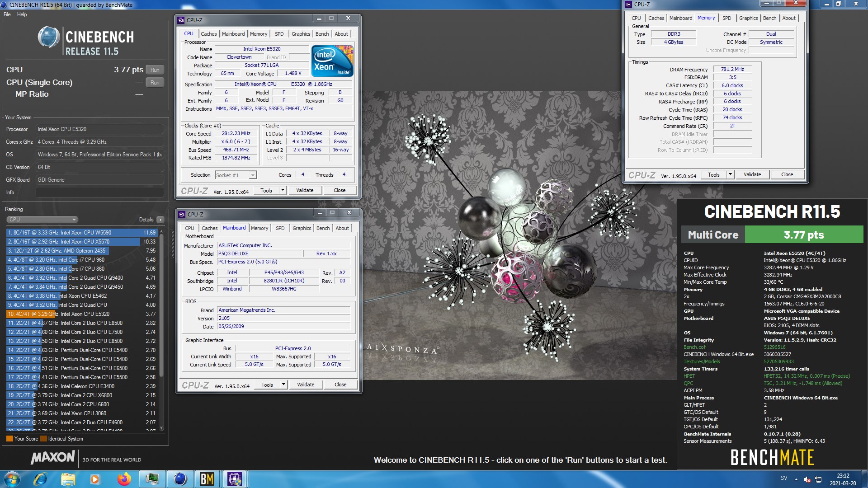Open About tab in Mainboard window
Viewport: 868px width, 488px height.
pyautogui.click(x=342, y=228)
